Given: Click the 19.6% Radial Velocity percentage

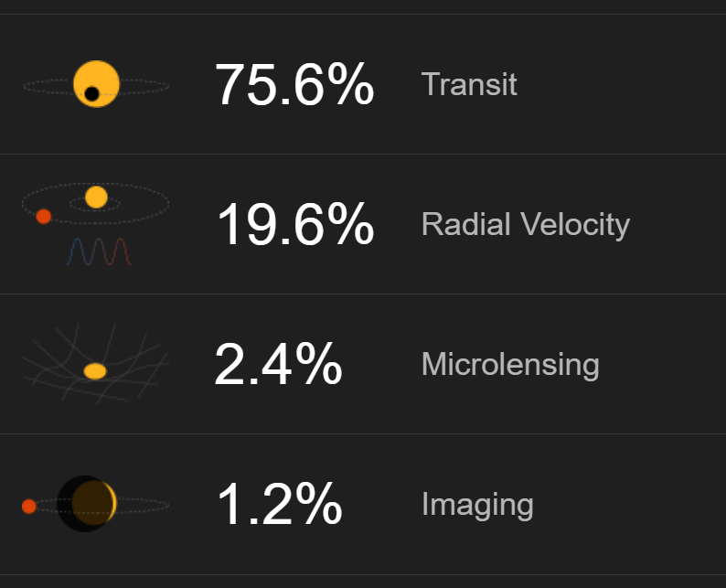Looking at the screenshot, I should [x=295, y=225].
